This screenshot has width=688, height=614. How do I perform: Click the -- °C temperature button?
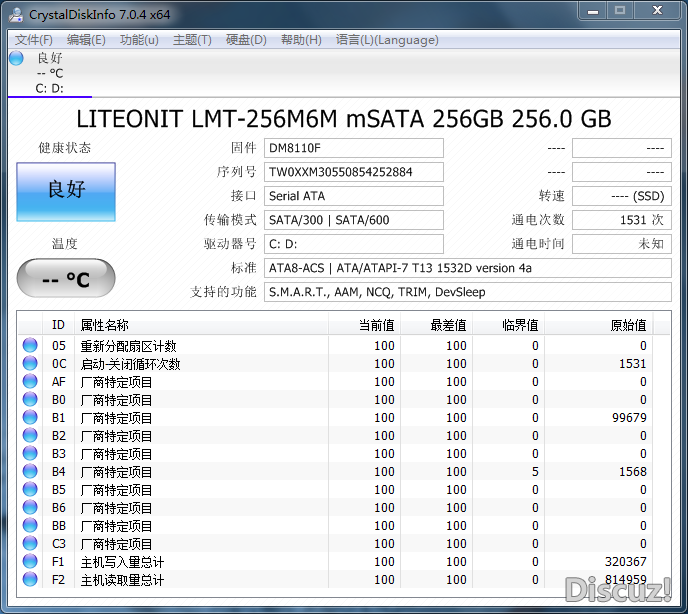pos(66,278)
